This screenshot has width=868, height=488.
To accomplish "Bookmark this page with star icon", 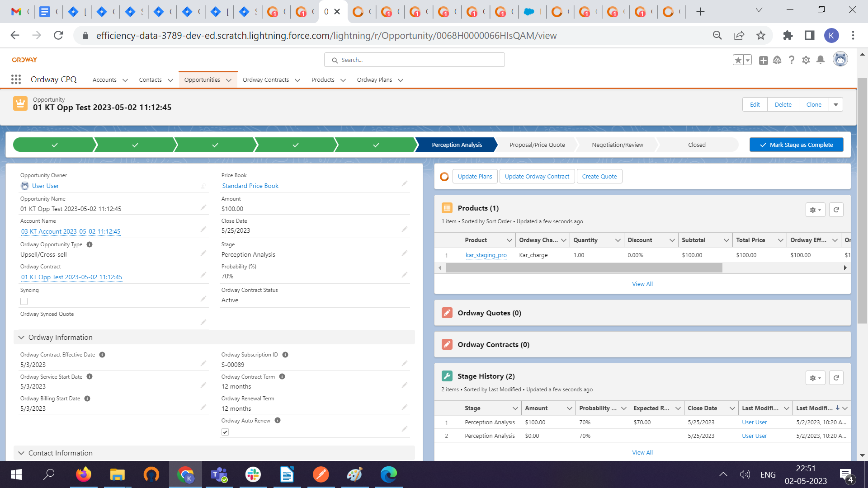I will coord(761,35).
